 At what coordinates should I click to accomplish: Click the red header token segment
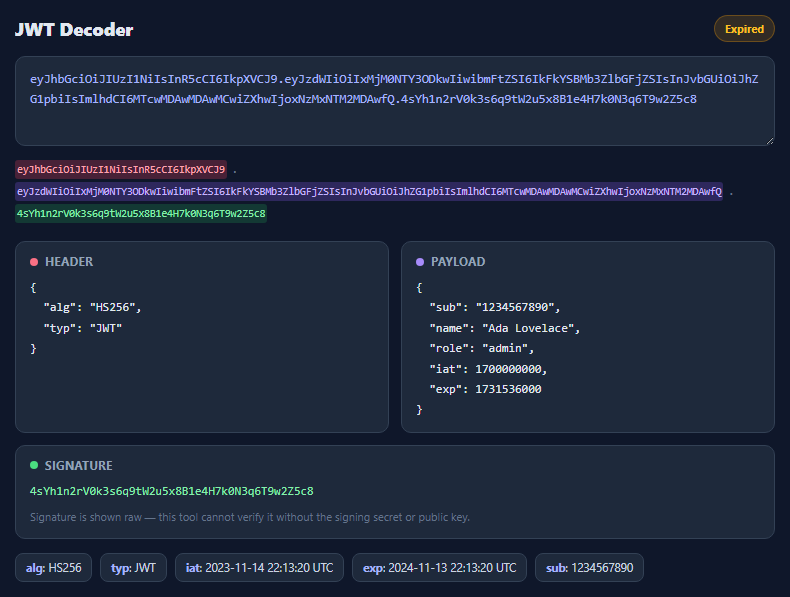pos(121,169)
